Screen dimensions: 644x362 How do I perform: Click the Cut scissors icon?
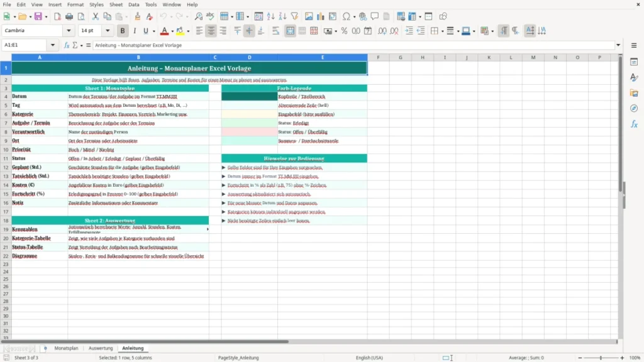pyautogui.click(x=96, y=16)
